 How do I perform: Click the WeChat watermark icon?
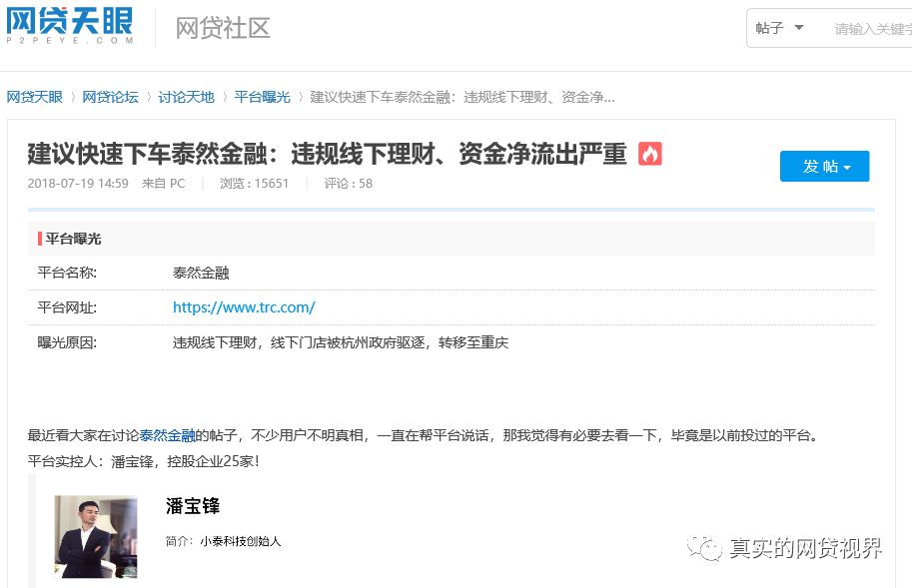(x=708, y=548)
